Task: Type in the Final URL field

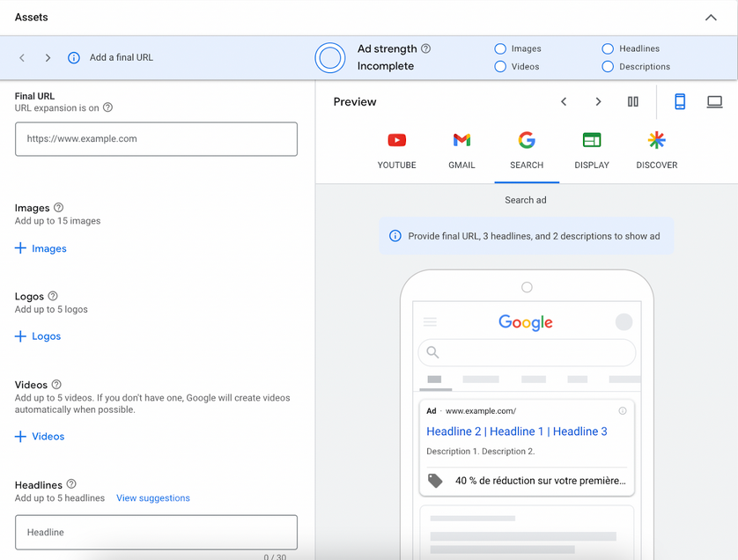Action: [x=156, y=139]
